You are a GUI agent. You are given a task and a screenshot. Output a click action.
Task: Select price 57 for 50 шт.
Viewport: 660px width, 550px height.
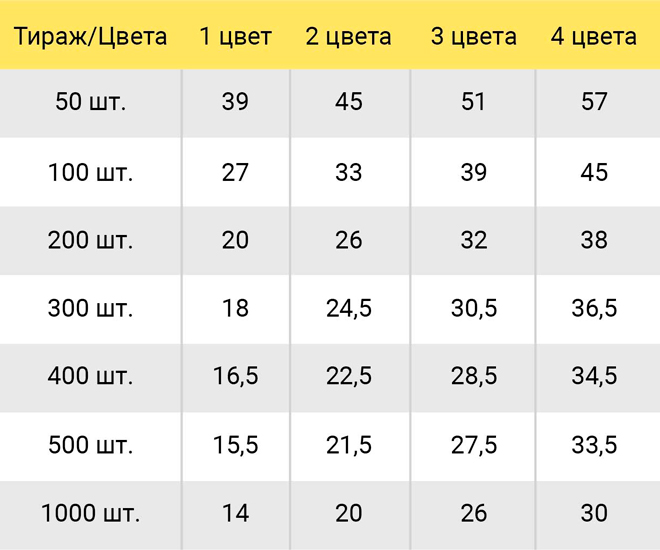point(594,101)
